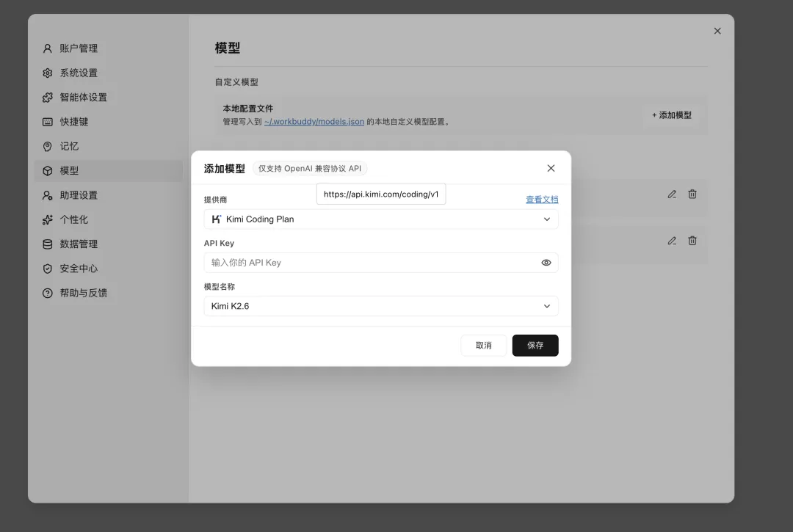The width and height of the screenshot is (793, 532).
Task: Delete the second custom model entry
Action: 692,241
